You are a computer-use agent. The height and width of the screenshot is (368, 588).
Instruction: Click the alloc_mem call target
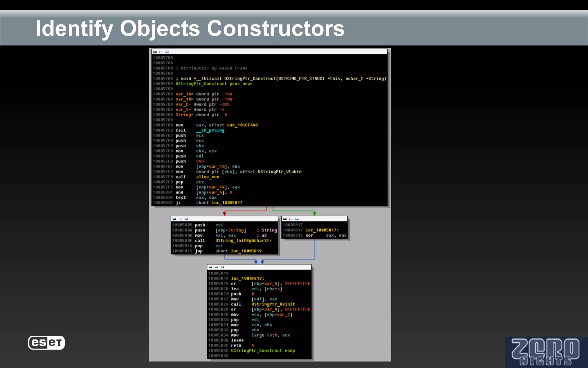[208, 177]
